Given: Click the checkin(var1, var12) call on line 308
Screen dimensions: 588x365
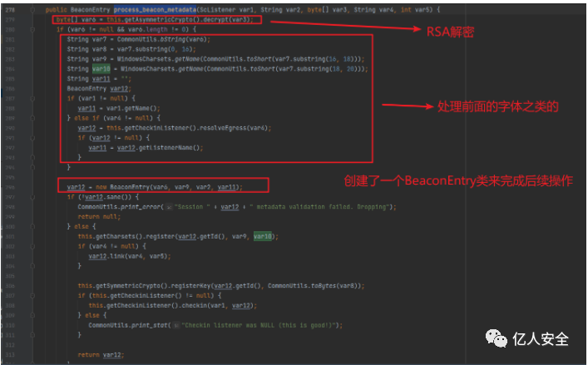Looking at the screenshot, I should (x=218, y=305).
